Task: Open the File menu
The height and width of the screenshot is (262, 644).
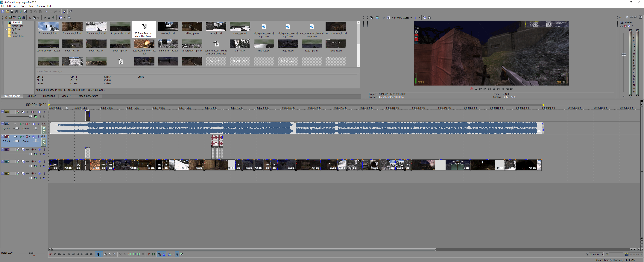Action: 3,6
